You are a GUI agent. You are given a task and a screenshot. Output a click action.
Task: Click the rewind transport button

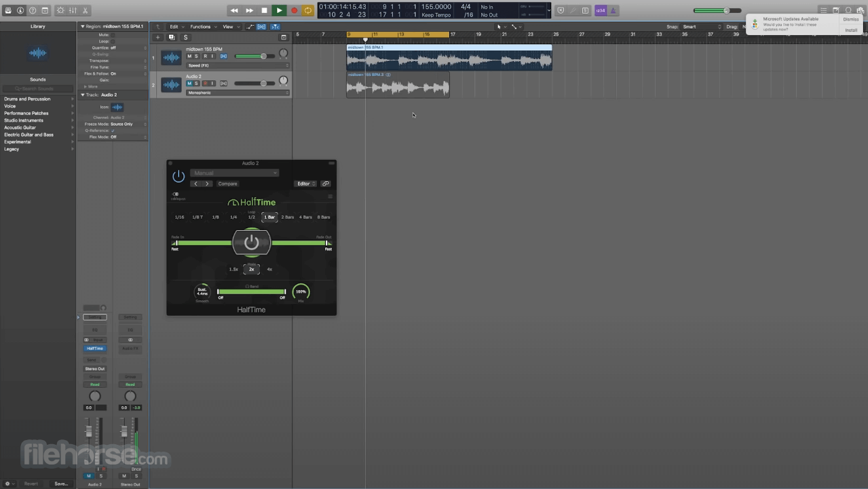coord(234,10)
